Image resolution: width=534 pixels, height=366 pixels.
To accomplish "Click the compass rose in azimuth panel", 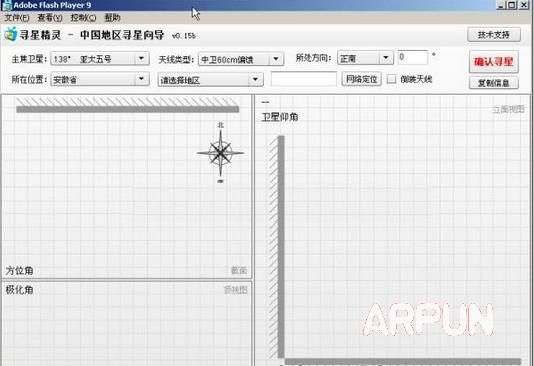I will [220, 153].
